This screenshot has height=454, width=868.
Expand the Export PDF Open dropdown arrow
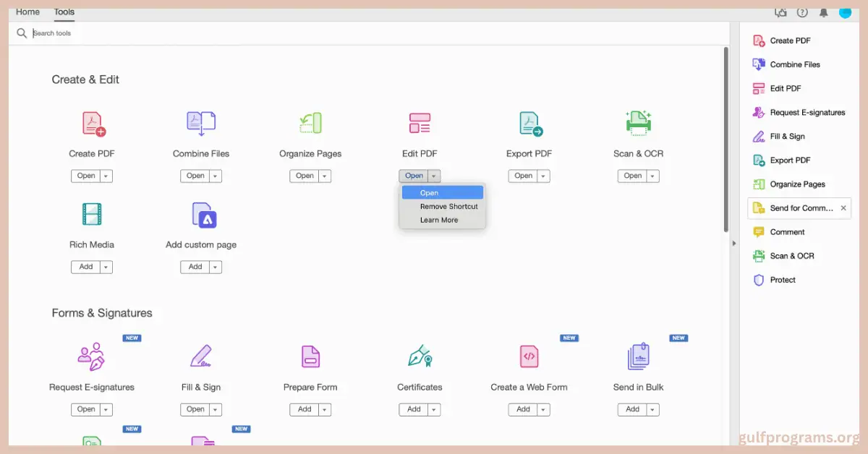click(542, 176)
